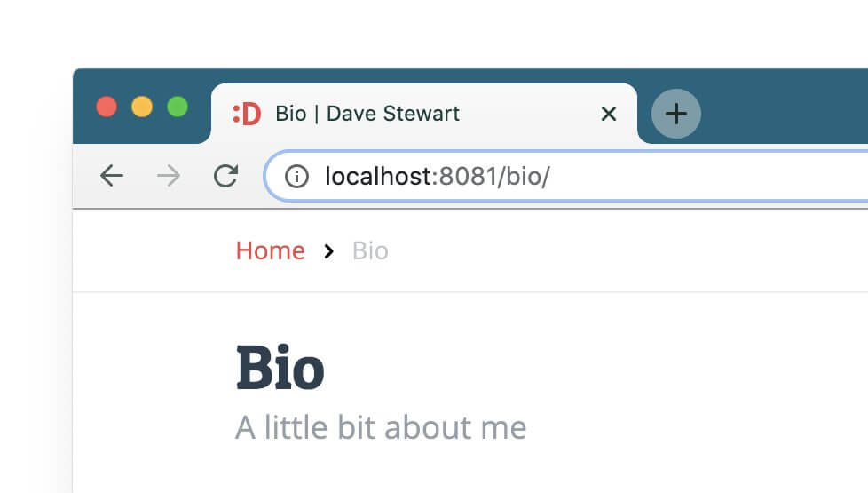The image size is (868, 493).
Task: Minimize window with the yellow button
Action: (142, 107)
